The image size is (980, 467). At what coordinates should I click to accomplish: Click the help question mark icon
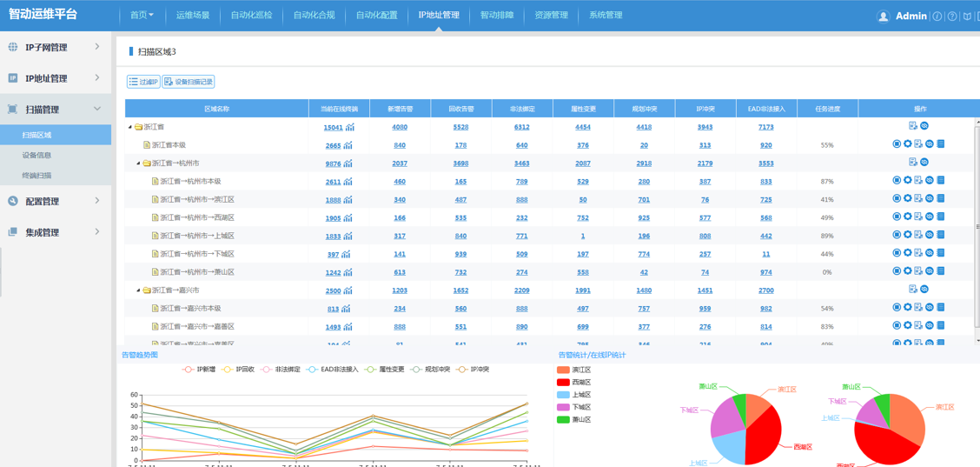[x=952, y=17]
